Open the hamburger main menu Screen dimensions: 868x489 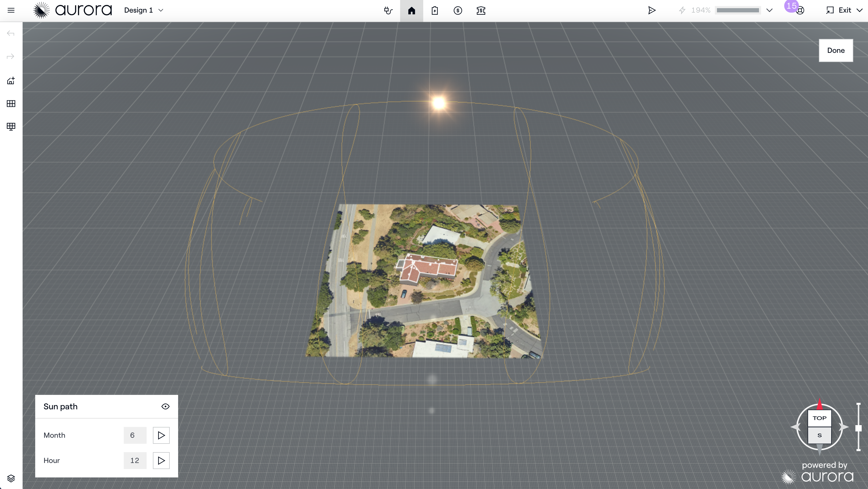[11, 10]
